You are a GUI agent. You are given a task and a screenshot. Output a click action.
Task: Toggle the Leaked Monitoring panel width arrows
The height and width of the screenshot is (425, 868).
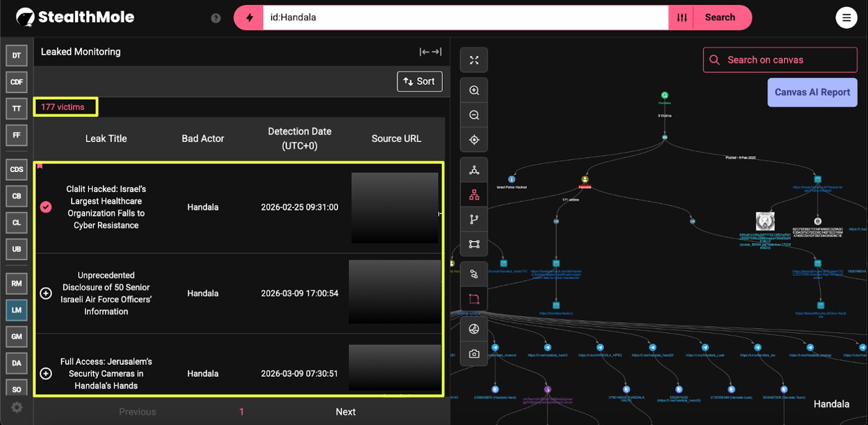tap(430, 52)
